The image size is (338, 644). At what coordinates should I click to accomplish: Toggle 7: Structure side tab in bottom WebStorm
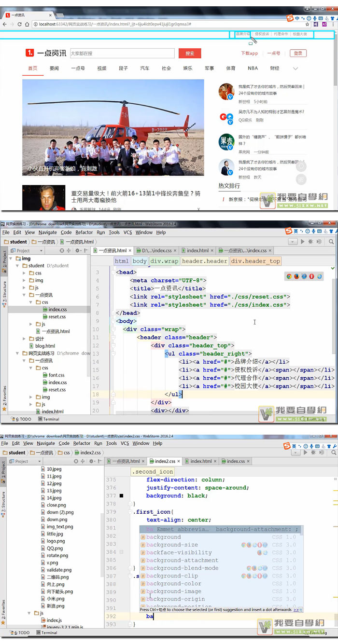click(4, 505)
